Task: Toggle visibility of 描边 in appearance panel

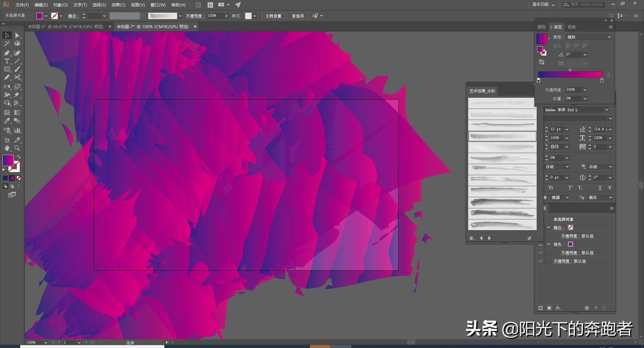Action: tap(541, 227)
